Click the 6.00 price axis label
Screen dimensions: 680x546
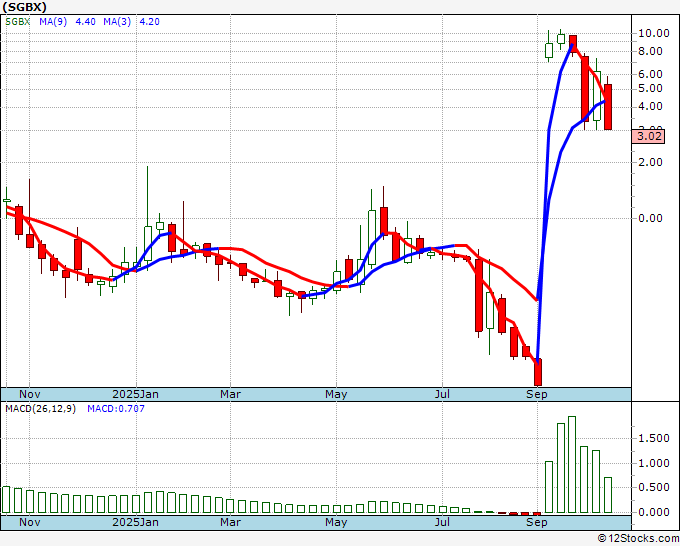tap(651, 74)
